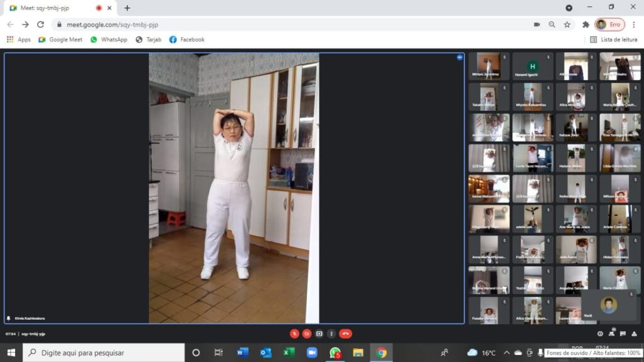Show the participants list panel

coord(611,334)
